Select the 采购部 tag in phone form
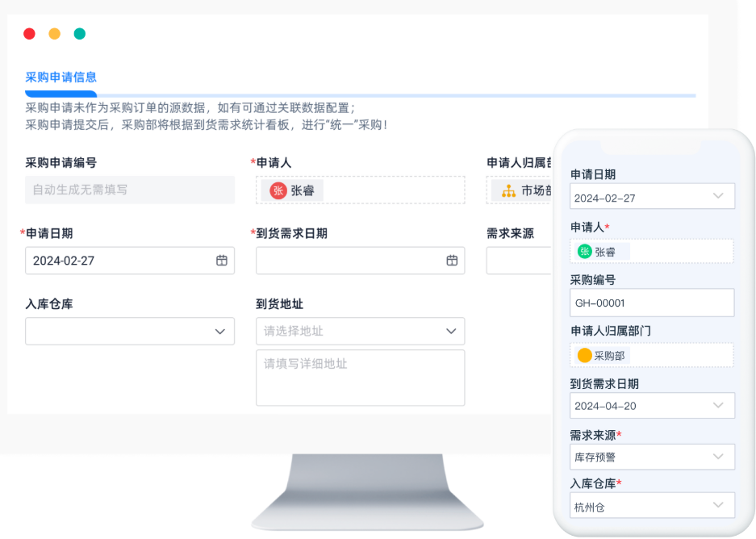This screenshot has height=539, width=756. 604,356
